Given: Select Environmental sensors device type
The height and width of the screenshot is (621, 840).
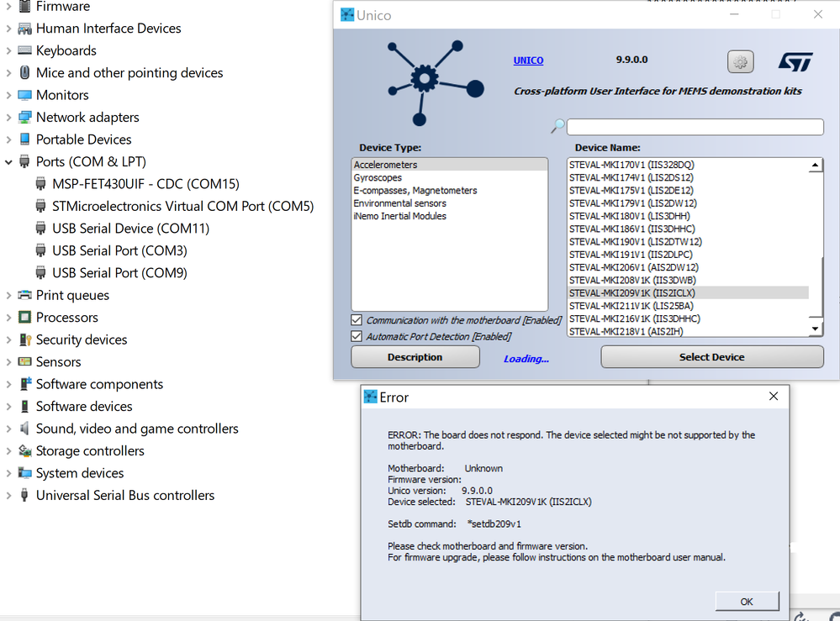Looking at the screenshot, I should (x=450, y=203).
